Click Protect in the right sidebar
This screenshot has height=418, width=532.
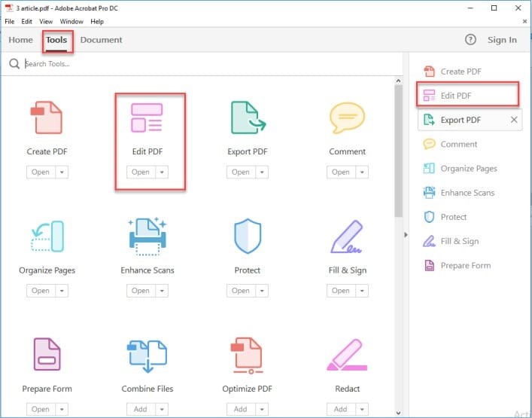(445, 217)
